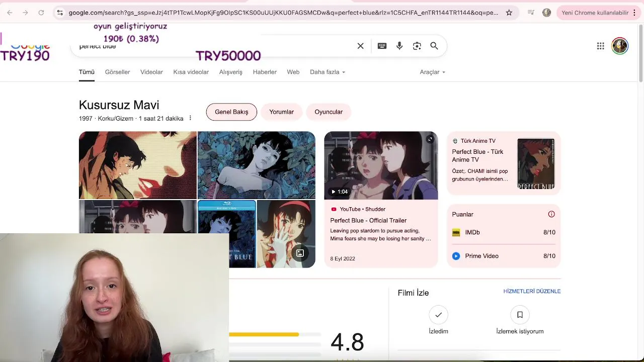The width and height of the screenshot is (644, 362).
Task: Select the Genel Bakış chip
Action: [231, 112]
